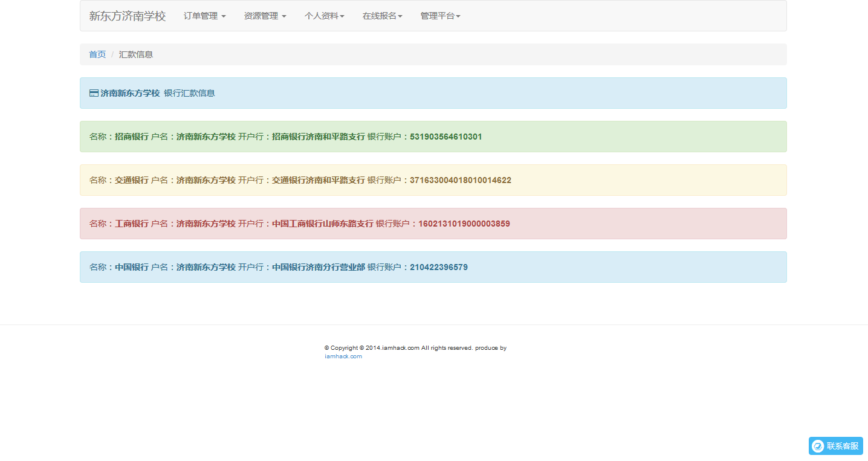Open the iamhack.com footer link

[343, 356]
